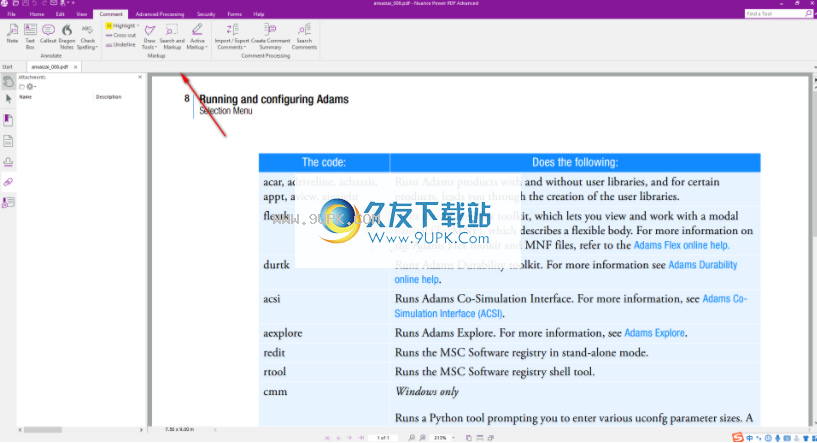Image resolution: width=817 pixels, height=443 pixels.
Task: Click the email icon in title bar
Action: [x=53, y=3]
